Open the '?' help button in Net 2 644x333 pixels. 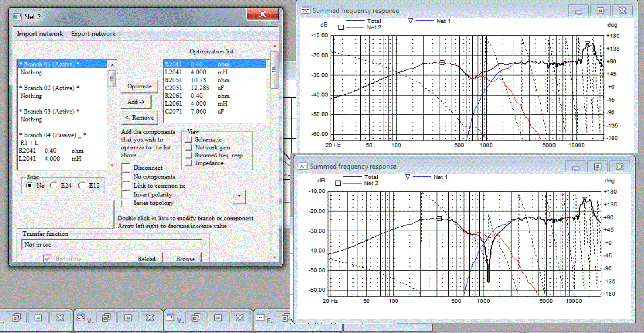[239, 197]
